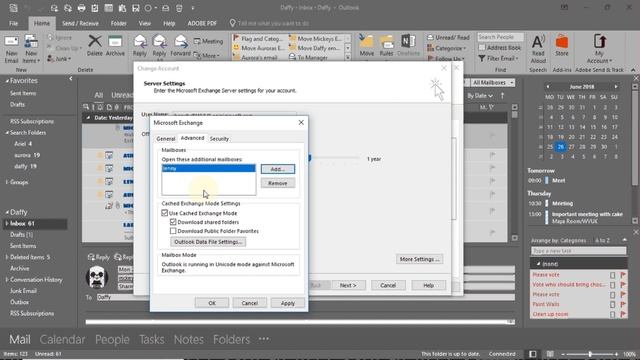Expand the Conversation History folder

pos(7,280)
